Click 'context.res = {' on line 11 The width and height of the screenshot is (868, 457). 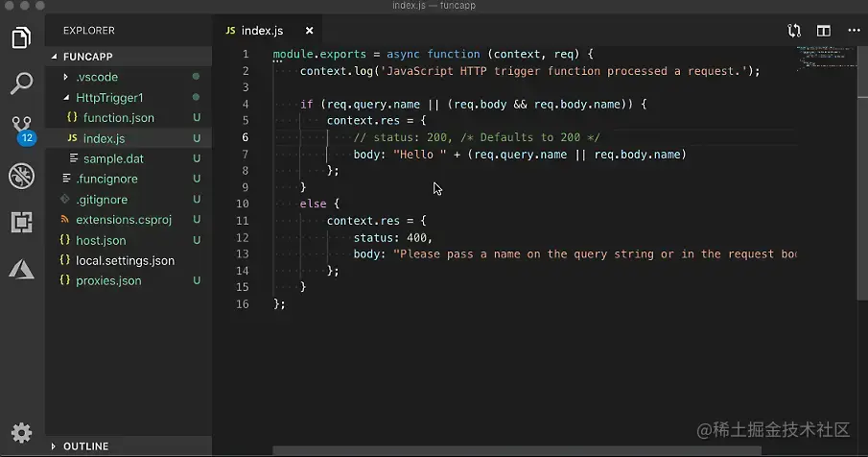[376, 221]
